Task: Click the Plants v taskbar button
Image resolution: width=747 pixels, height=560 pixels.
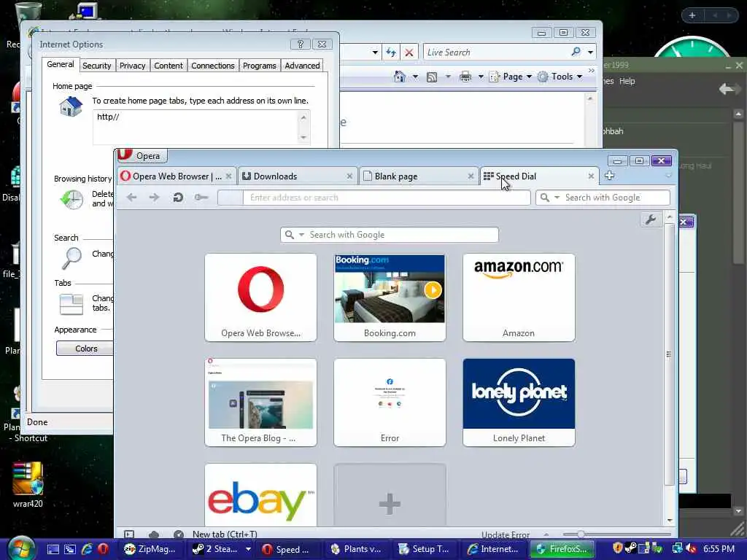Action: pos(356,549)
